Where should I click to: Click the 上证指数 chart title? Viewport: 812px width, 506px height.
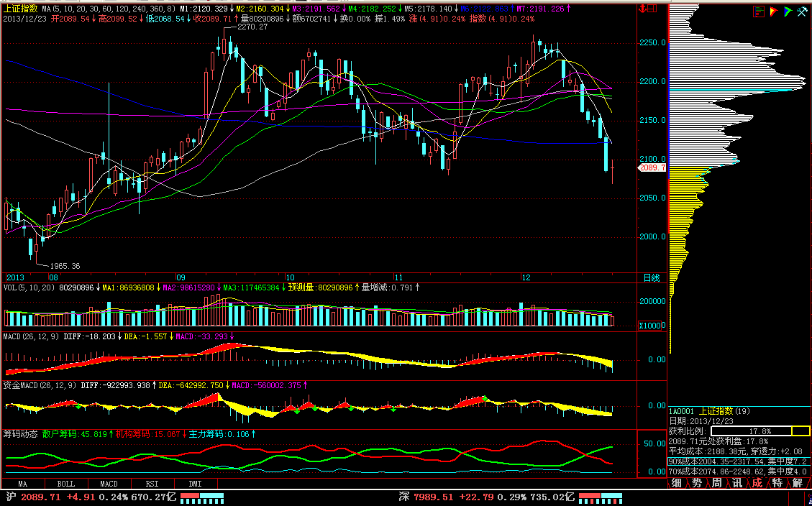[x=21, y=9]
